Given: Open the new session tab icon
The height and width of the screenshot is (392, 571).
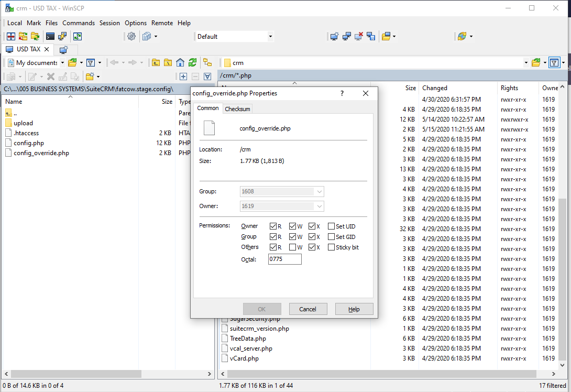Looking at the screenshot, I should coord(64,50).
